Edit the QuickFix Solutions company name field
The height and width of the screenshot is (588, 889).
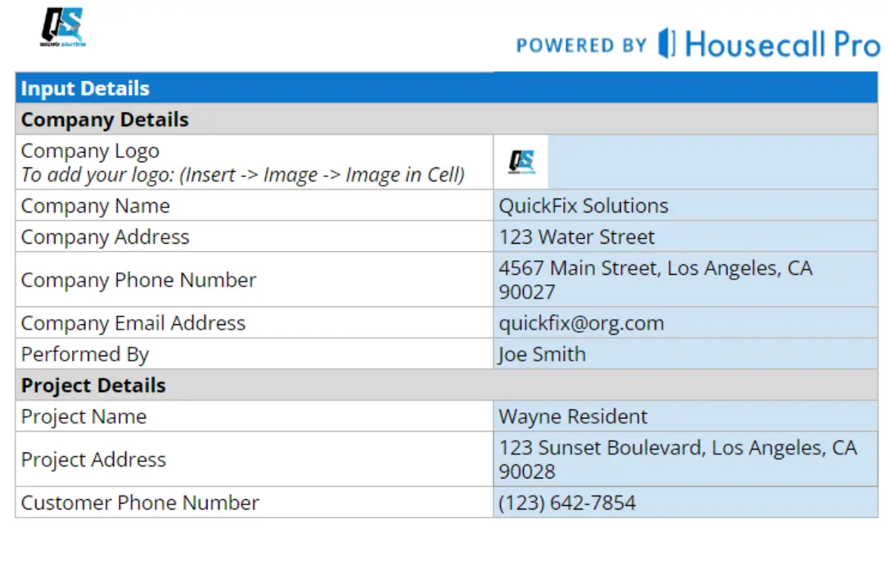[685, 206]
